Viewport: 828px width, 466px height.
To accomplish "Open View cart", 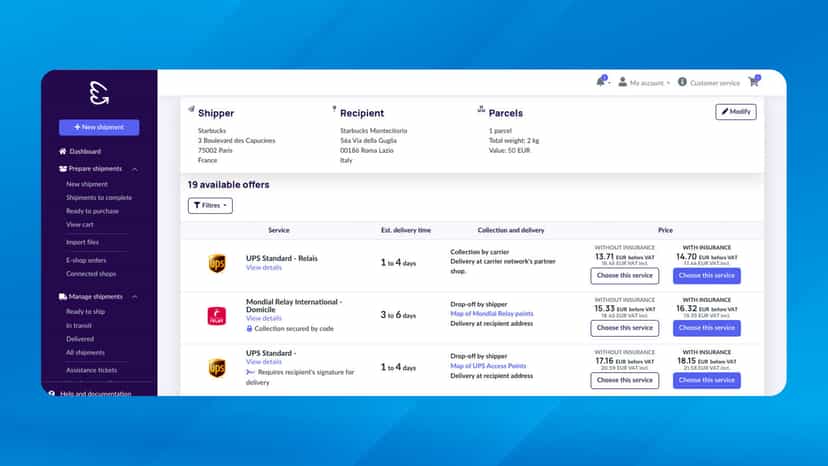I will [x=80, y=225].
